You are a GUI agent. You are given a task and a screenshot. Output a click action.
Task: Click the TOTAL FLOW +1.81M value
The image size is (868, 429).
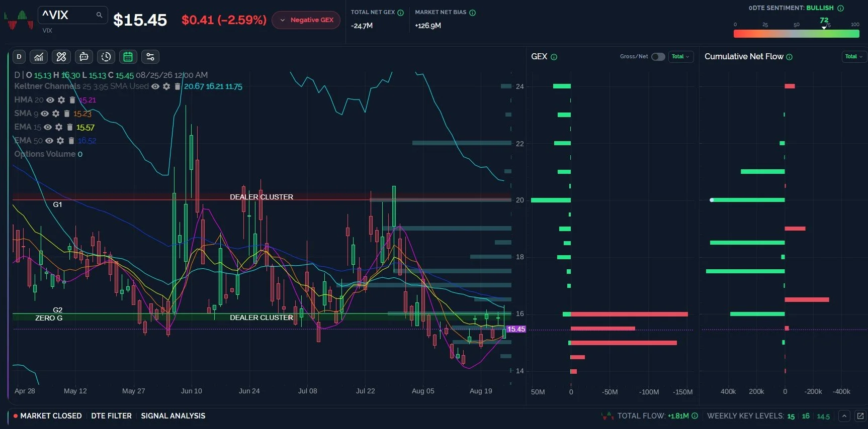click(678, 416)
